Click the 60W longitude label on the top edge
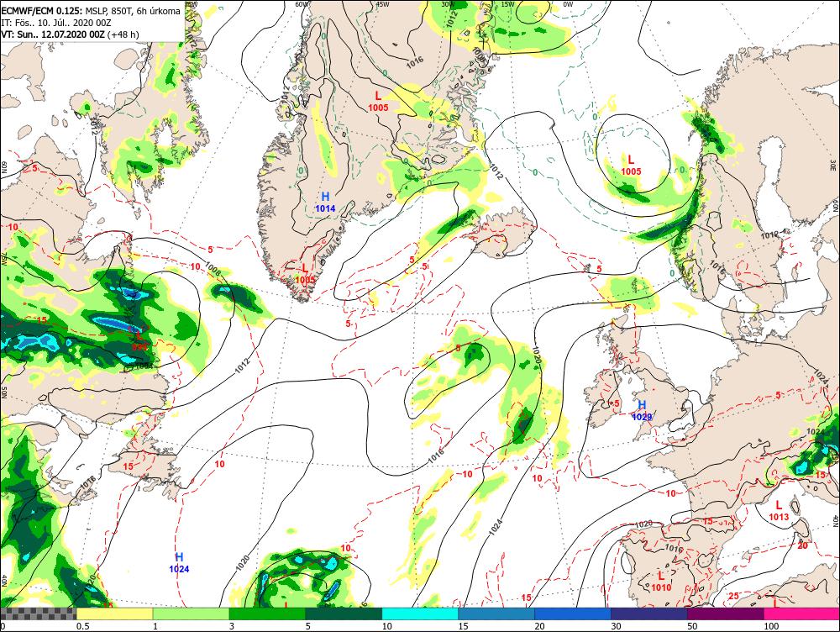Image resolution: width=840 pixels, height=632 pixels. [x=302, y=4]
